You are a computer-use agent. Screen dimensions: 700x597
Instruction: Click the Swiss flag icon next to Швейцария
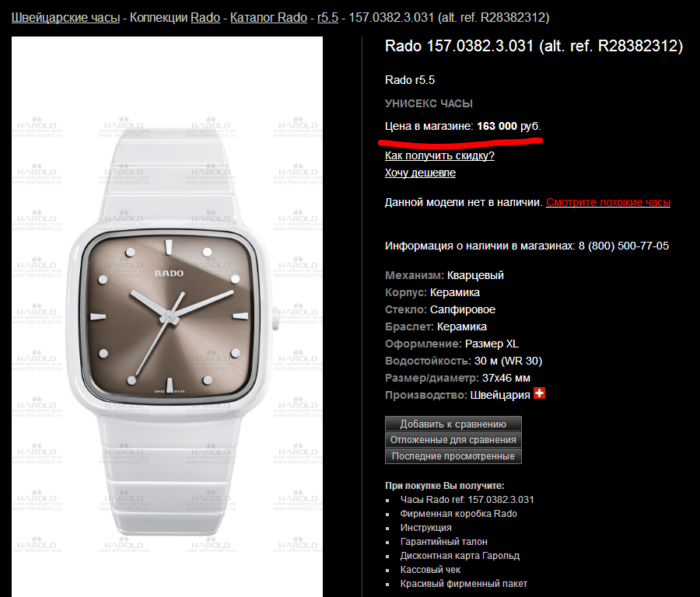click(x=539, y=393)
